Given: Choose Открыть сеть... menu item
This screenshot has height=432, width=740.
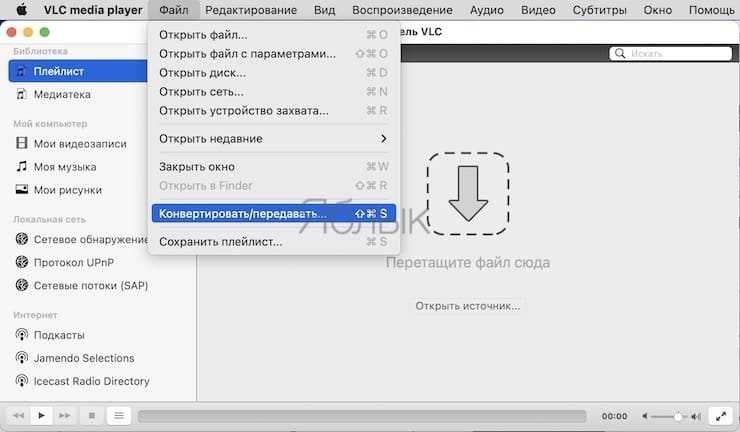Looking at the screenshot, I should 274,92.
